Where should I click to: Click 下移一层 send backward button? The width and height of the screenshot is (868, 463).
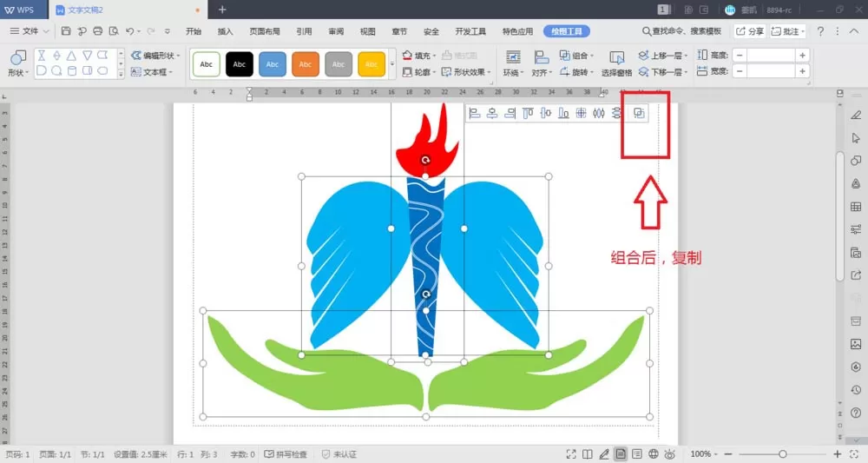point(663,72)
